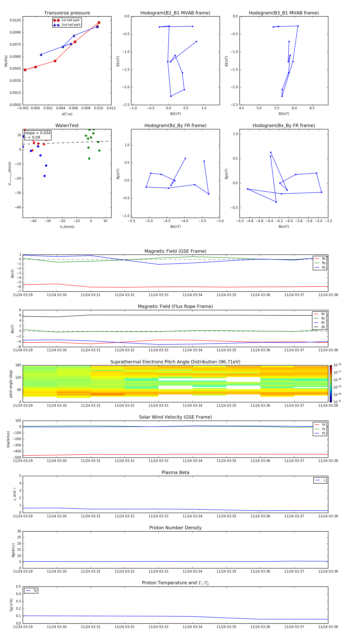Click the 'A(T·m)' x-axis label
The width and height of the screenshot is (351, 644).
67,114
